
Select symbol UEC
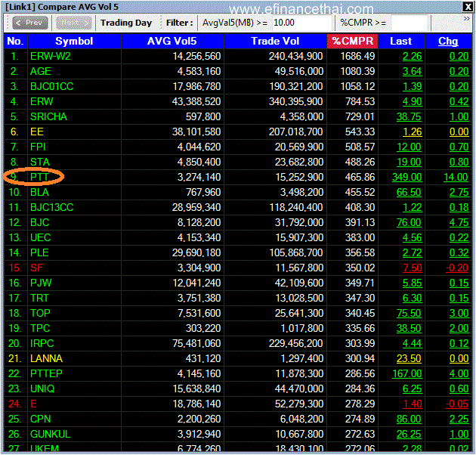(40, 237)
